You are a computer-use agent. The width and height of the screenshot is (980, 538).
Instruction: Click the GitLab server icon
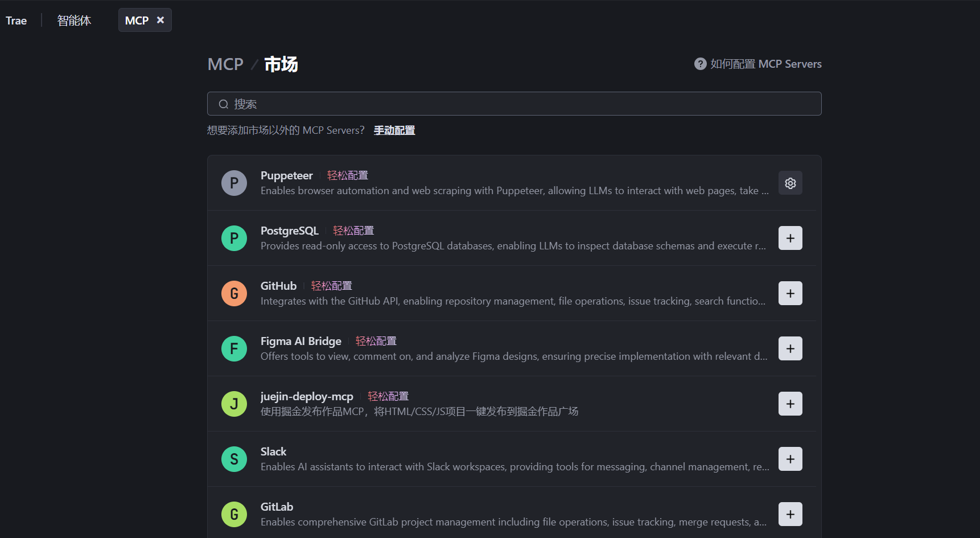(x=234, y=514)
